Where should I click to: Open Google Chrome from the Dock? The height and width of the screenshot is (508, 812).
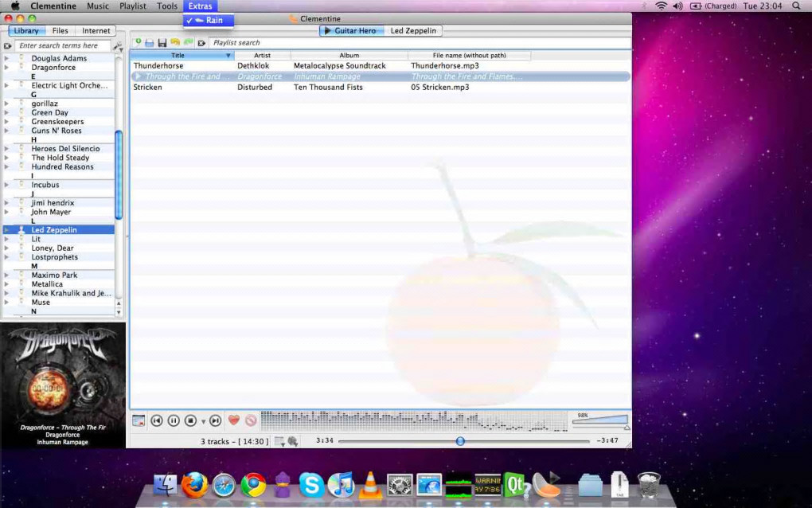click(253, 486)
